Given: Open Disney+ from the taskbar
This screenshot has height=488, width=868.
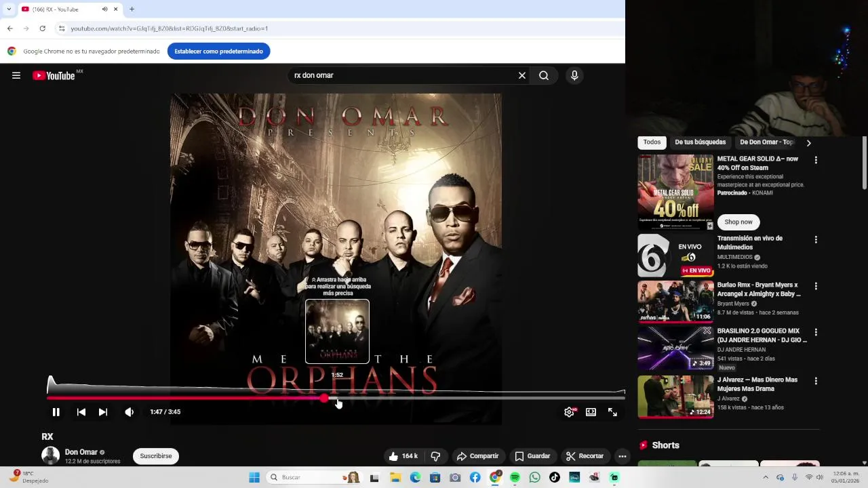Looking at the screenshot, I should point(574,477).
